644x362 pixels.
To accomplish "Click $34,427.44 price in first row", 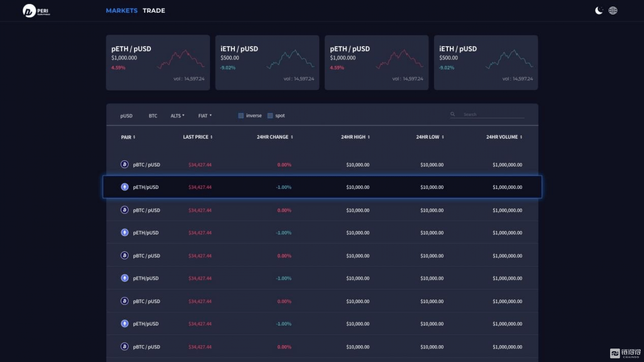I will [200, 165].
